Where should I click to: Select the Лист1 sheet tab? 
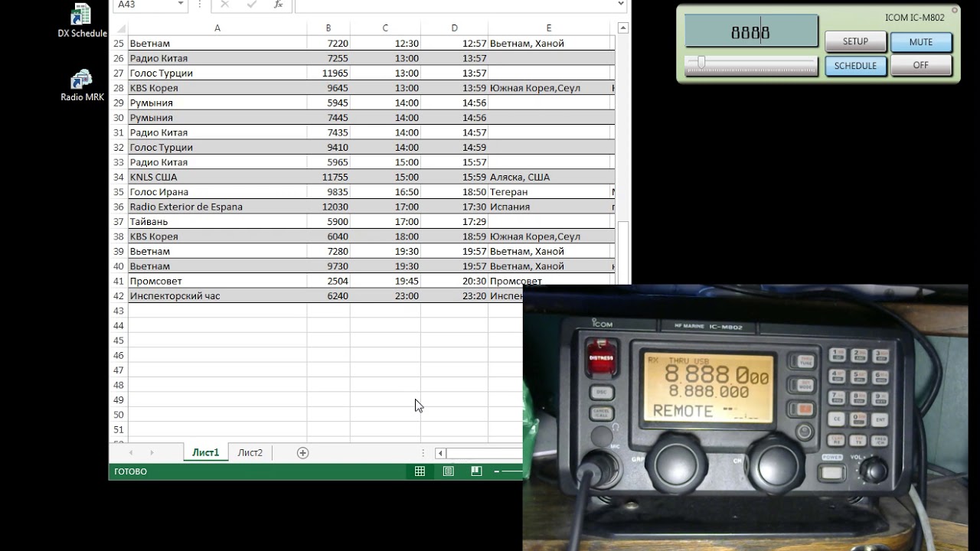click(205, 453)
